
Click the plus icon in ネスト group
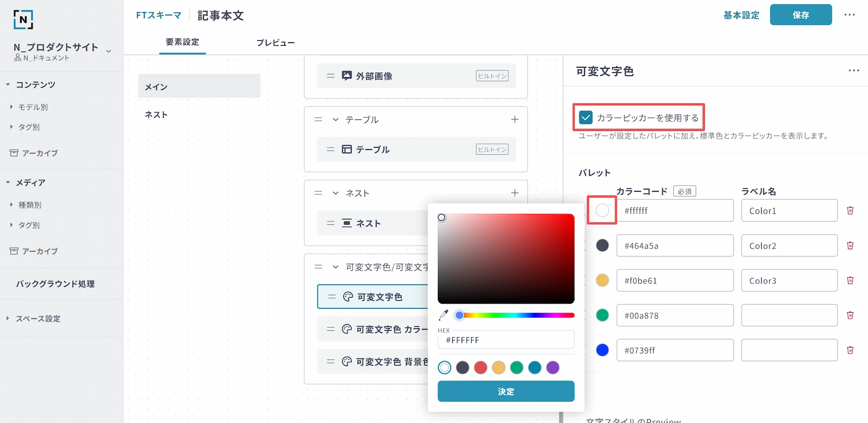[x=515, y=193]
